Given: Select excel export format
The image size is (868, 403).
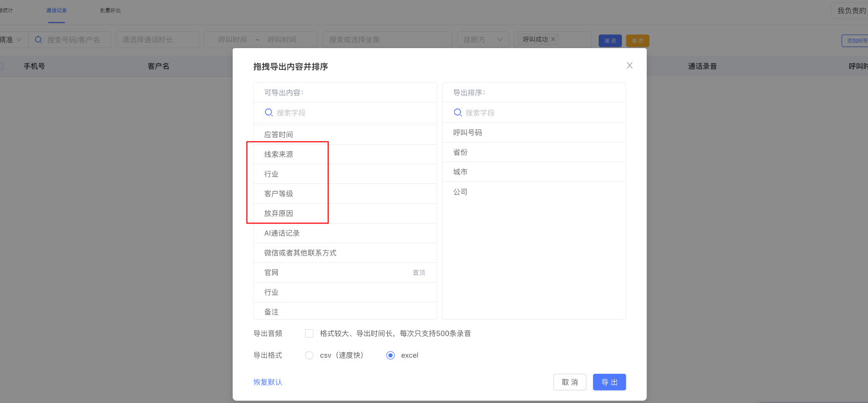Looking at the screenshot, I should tap(391, 355).
